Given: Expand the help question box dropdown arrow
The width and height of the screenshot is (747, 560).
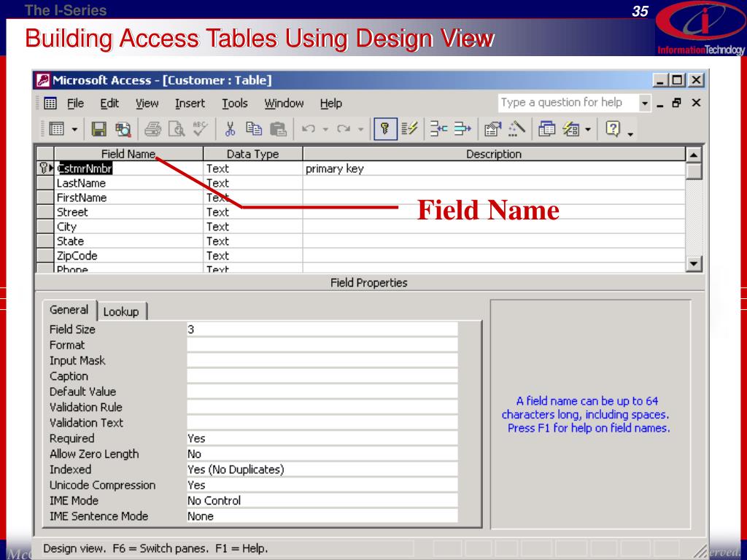Looking at the screenshot, I should 644,103.
